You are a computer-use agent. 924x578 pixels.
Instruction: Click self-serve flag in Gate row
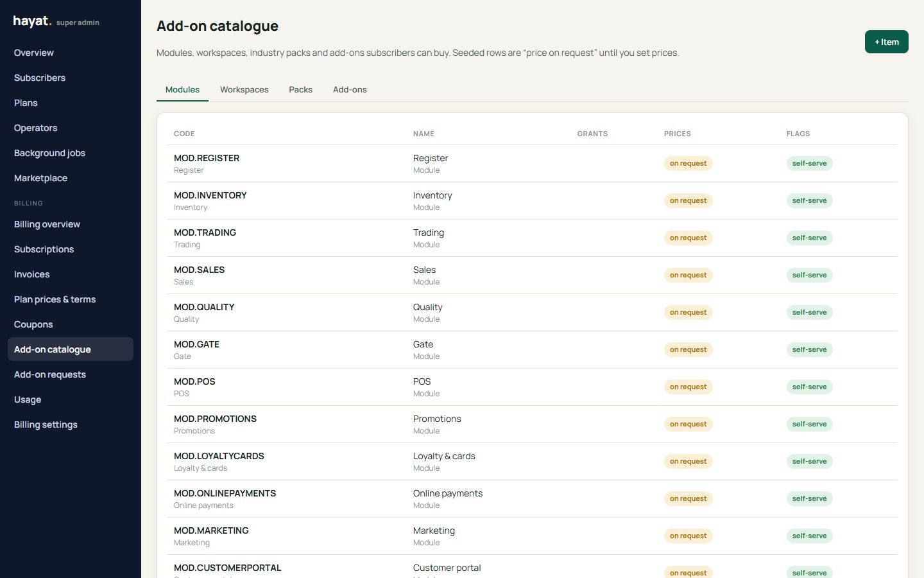coord(809,349)
